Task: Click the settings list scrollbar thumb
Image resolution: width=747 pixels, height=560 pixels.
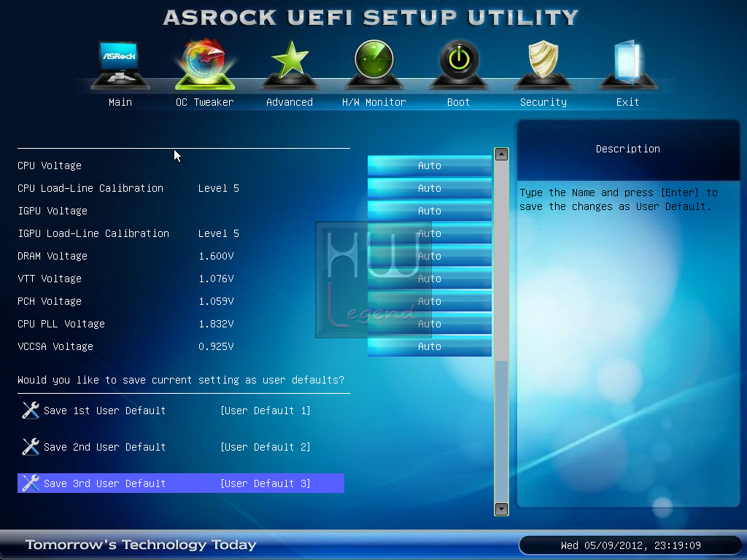Action: (501, 431)
